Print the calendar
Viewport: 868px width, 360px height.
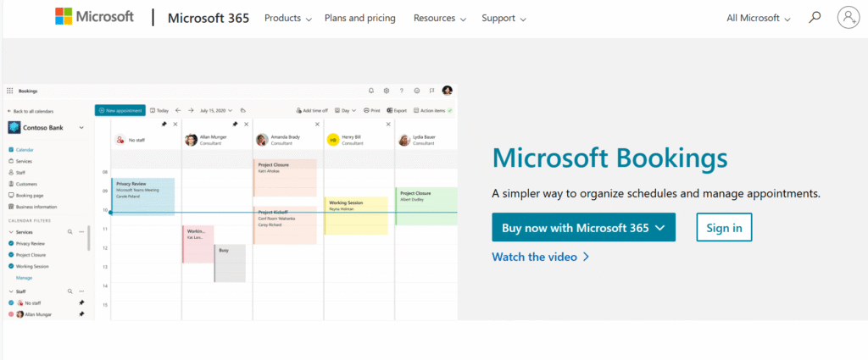(x=372, y=111)
